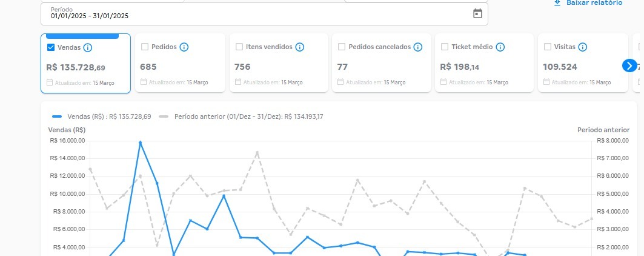The image size is (644, 256).
Task: Check the Pedidos cancelados checkbox
Action: point(342,47)
